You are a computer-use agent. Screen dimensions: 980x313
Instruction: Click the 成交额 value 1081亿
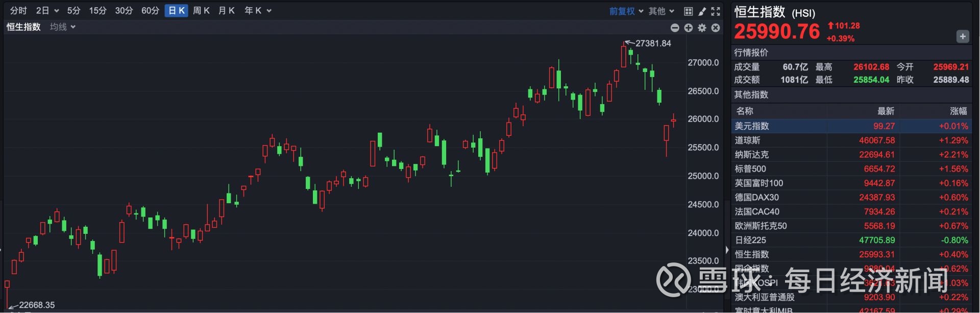click(794, 80)
